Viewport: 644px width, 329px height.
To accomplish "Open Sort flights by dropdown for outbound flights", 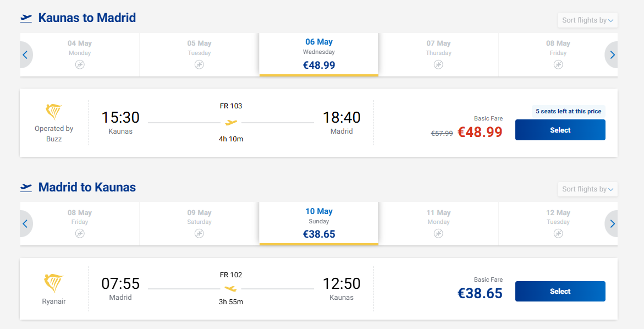I will 587,20.
